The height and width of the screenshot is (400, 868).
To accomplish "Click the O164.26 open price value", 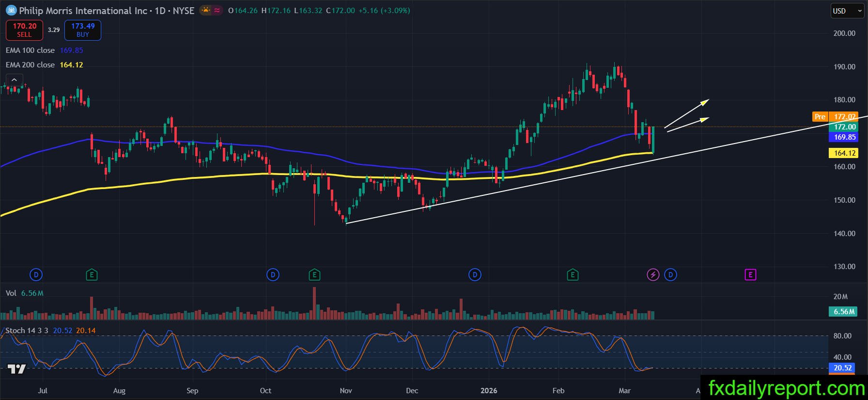I will tap(243, 11).
